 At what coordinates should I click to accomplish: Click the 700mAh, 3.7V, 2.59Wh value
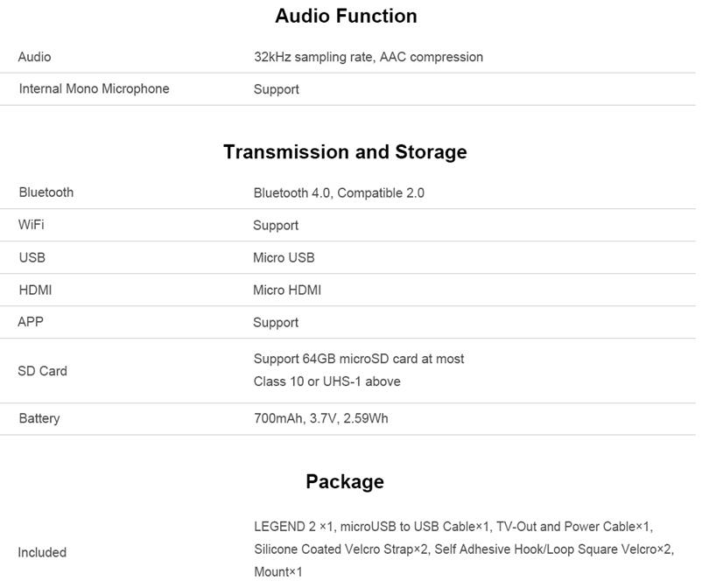tap(320, 418)
